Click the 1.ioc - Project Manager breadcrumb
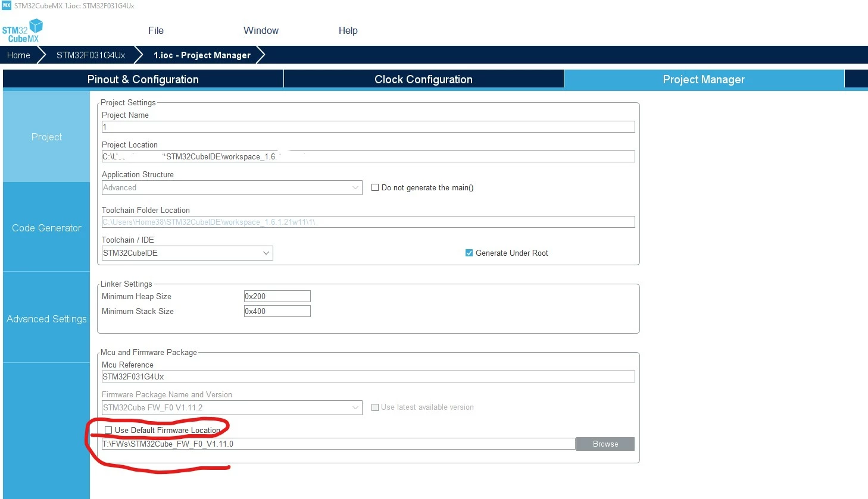868x499 pixels. (x=202, y=55)
